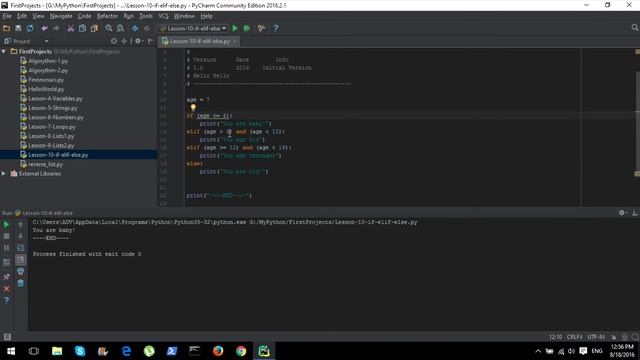Select Lesson-9-Lists2.py in project tree
Image resolution: width=640 pixels, height=360 pixels.
[x=51, y=145]
